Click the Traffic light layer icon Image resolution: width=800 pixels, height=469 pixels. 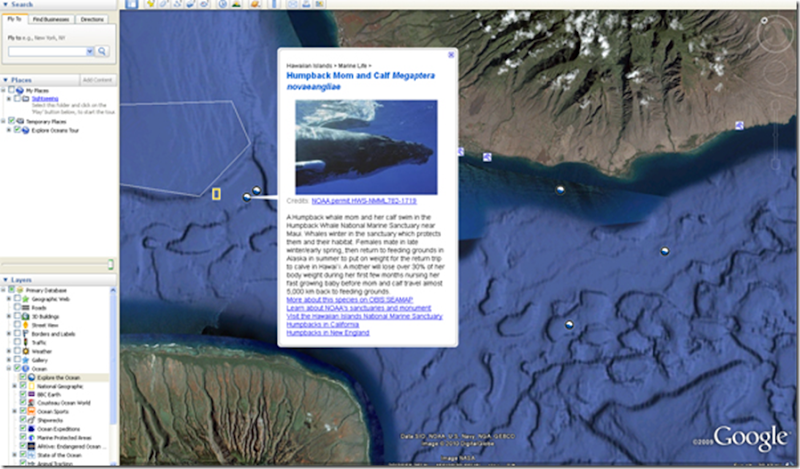[x=26, y=342]
